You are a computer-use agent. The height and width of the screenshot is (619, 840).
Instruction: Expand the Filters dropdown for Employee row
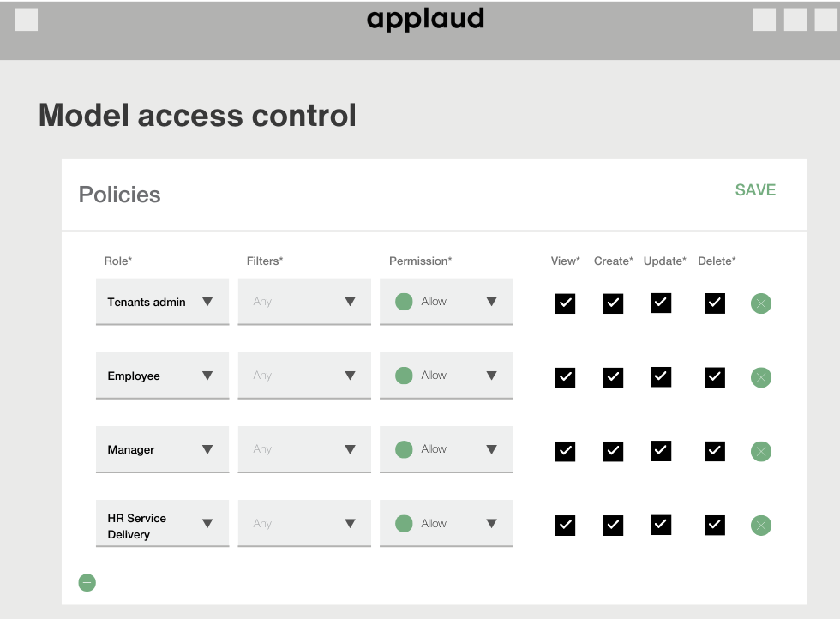coord(304,376)
